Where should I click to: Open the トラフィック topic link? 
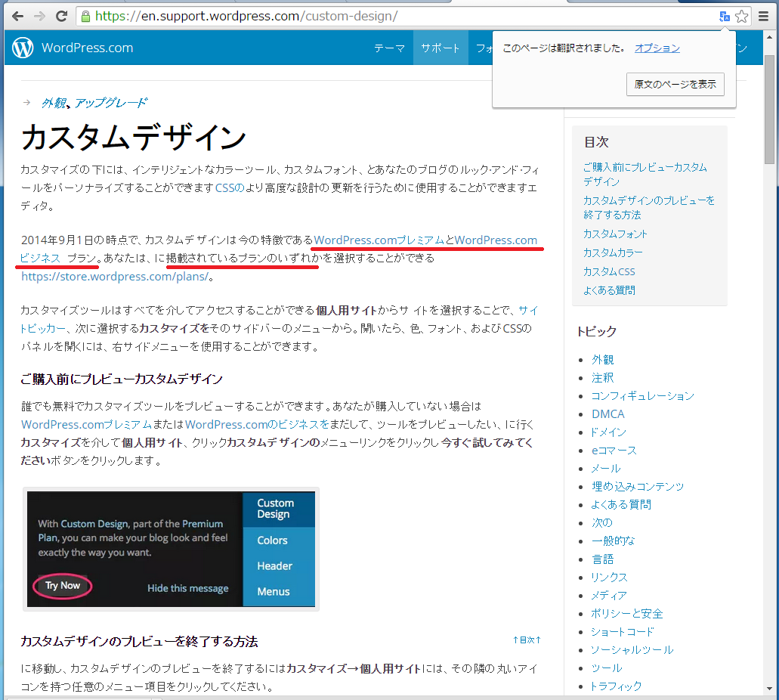pos(616,686)
